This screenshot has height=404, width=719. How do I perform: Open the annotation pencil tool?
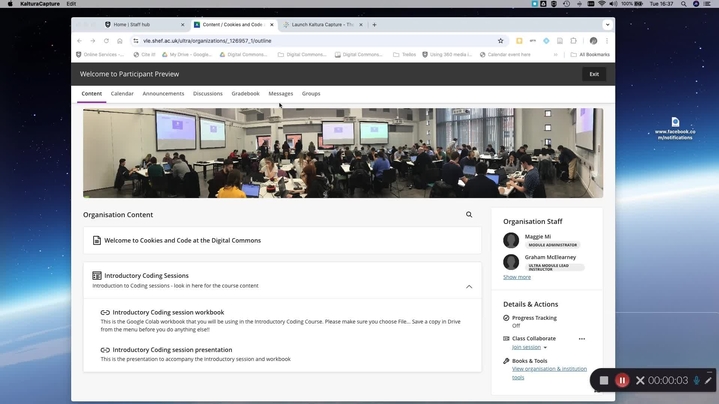click(708, 380)
